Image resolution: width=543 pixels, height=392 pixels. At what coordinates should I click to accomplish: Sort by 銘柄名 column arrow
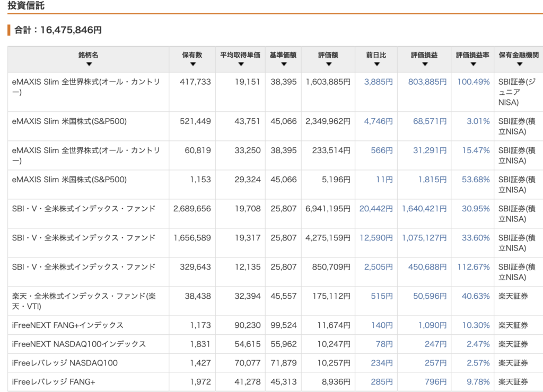(89, 64)
